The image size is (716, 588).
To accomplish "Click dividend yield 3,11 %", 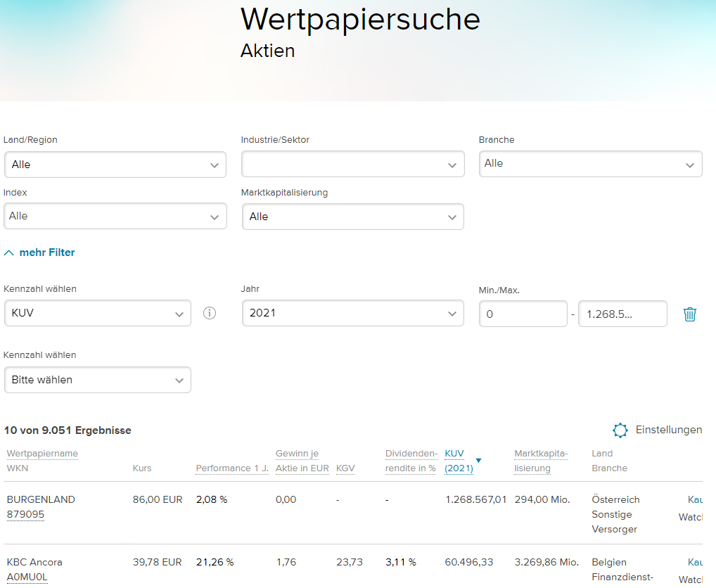I will (x=400, y=563).
